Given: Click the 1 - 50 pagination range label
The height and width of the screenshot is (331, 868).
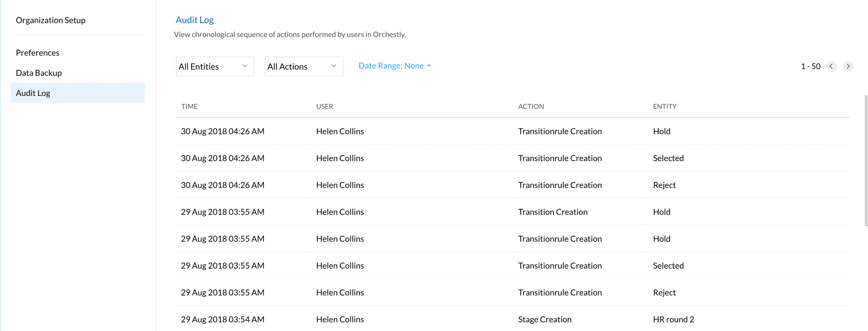Looking at the screenshot, I should click(x=810, y=66).
